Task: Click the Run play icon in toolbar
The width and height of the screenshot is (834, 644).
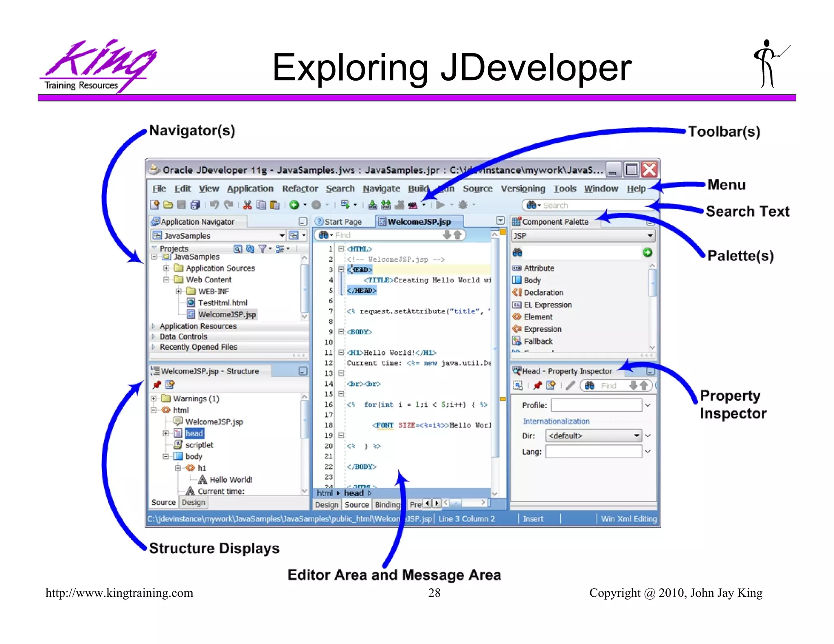Action: [x=440, y=205]
